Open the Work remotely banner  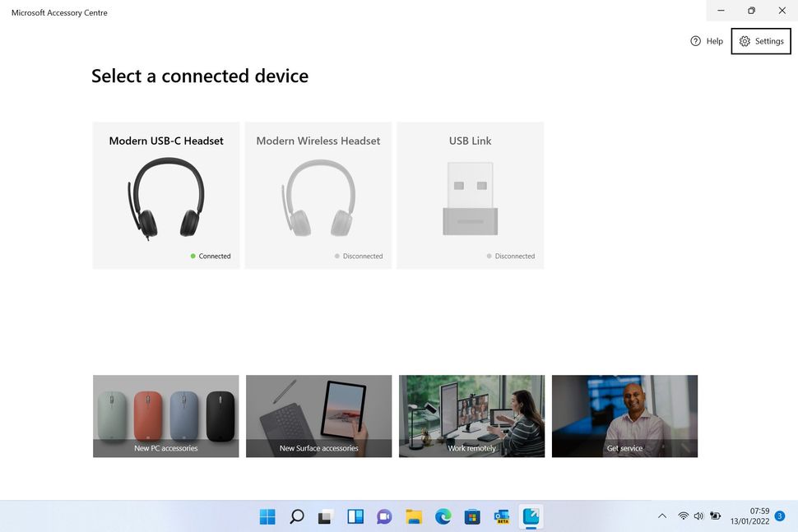click(x=471, y=415)
